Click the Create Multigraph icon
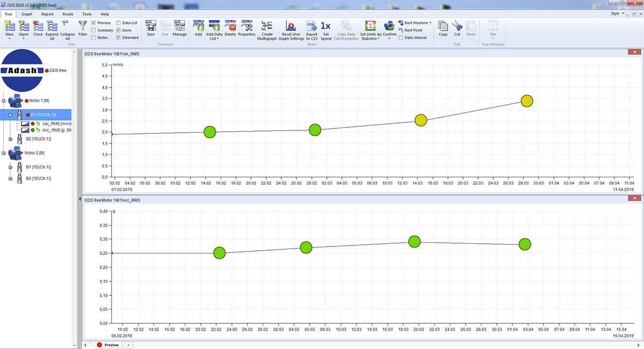 coord(267,25)
